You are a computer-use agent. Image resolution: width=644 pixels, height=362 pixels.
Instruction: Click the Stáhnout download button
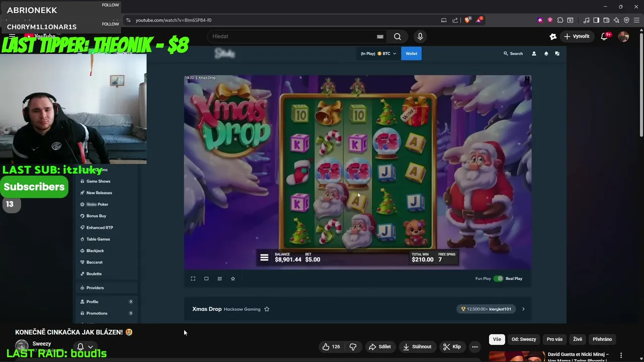pyautogui.click(x=417, y=346)
